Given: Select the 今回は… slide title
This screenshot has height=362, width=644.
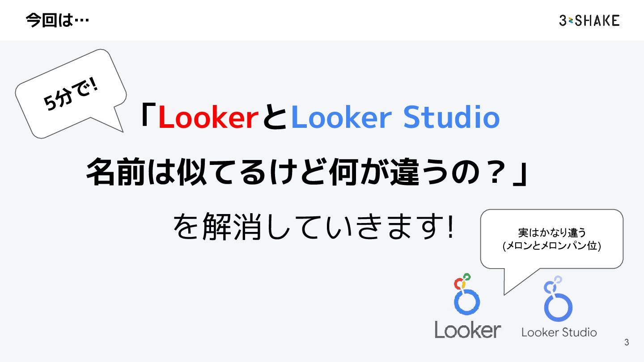Looking at the screenshot, I should point(57,21).
